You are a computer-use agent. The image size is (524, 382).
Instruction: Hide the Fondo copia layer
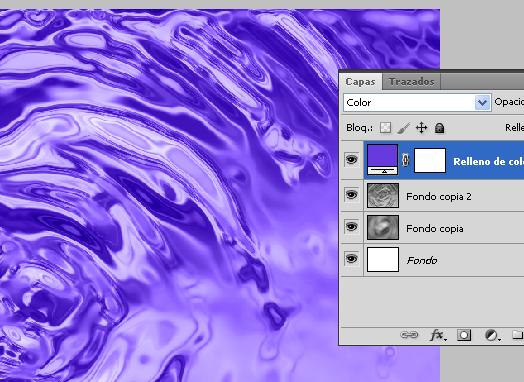point(351,227)
